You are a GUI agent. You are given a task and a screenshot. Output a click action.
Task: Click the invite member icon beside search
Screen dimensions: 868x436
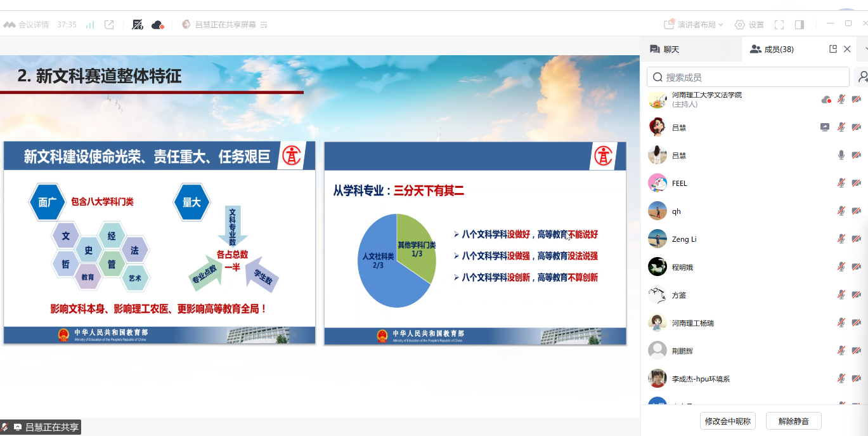pyautogui.click(x=862, y=77)
